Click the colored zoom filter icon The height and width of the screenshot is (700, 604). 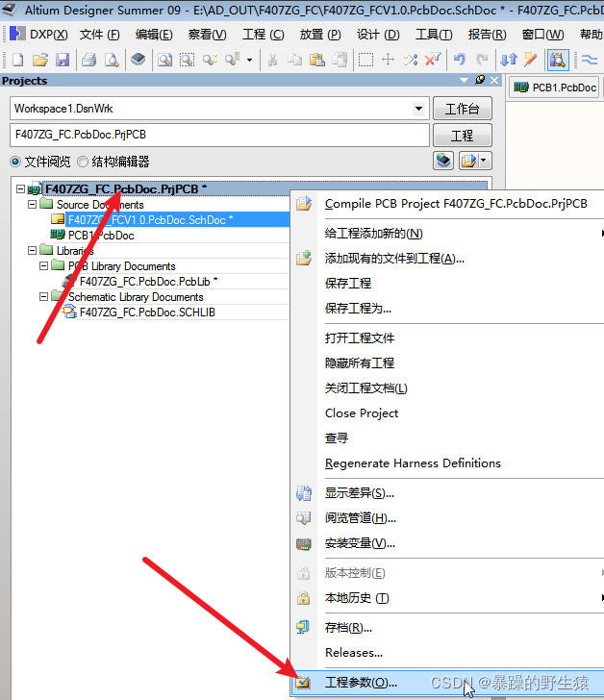(233, 60)
